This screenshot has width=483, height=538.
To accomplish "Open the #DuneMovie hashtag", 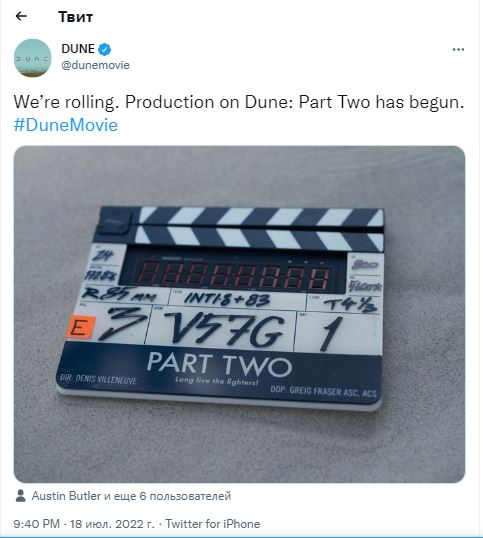I will (66, 125).
